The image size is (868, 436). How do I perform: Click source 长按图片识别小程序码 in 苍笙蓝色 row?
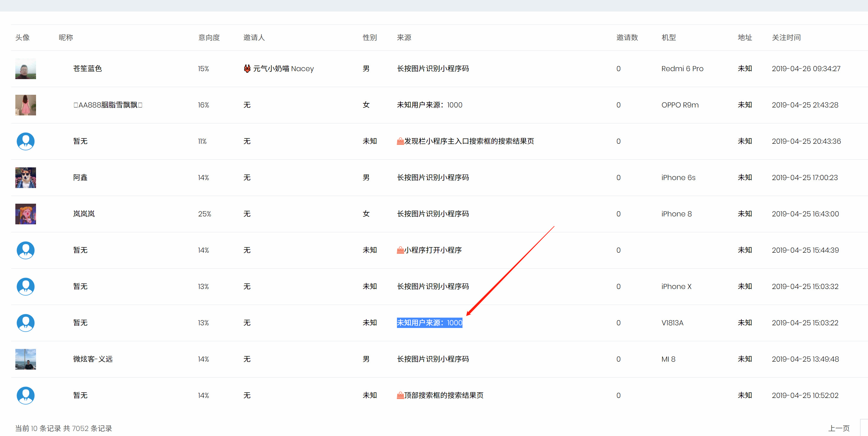point(433,69)
